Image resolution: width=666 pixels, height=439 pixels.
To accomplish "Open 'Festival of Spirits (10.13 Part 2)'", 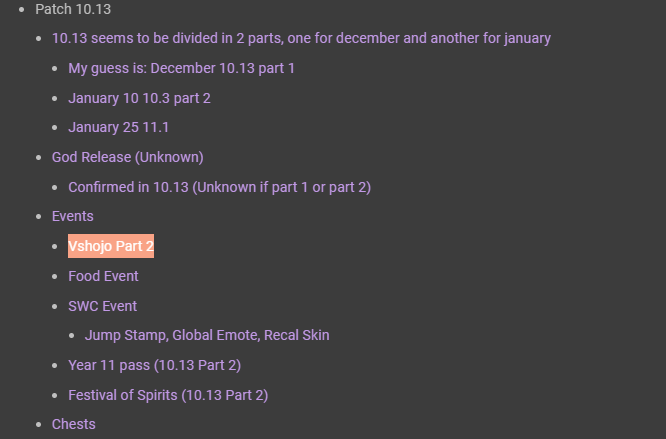I will pyautogui.click(x=168, y=395).
